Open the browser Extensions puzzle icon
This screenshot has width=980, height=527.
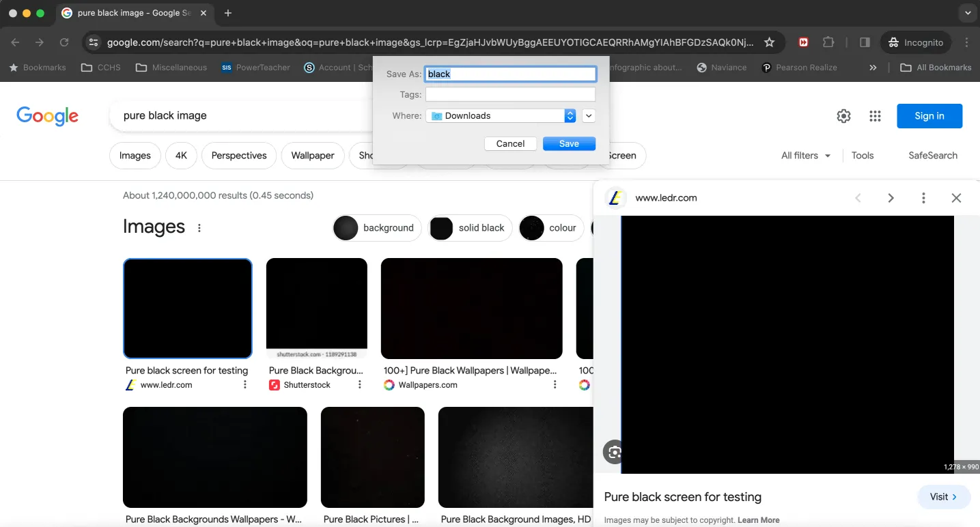[x=828, y=42]
